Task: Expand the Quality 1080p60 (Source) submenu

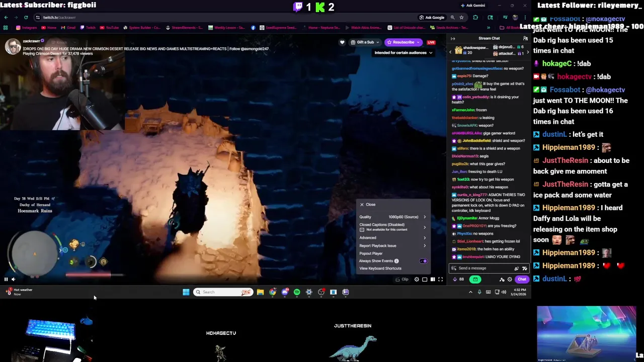Action: point(393,217)
